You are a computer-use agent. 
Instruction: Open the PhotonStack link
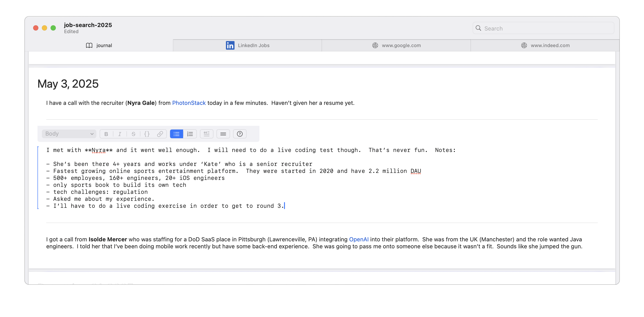189,103
